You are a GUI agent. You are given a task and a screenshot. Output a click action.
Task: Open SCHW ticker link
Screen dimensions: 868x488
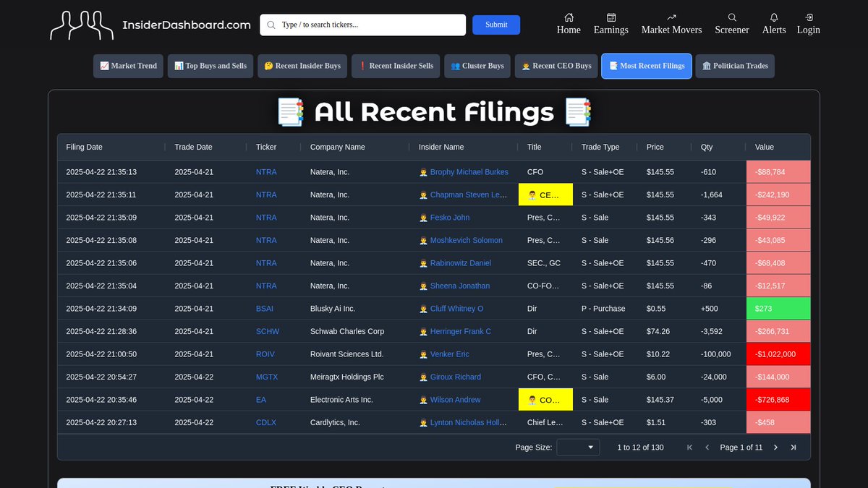coord(268,331)
